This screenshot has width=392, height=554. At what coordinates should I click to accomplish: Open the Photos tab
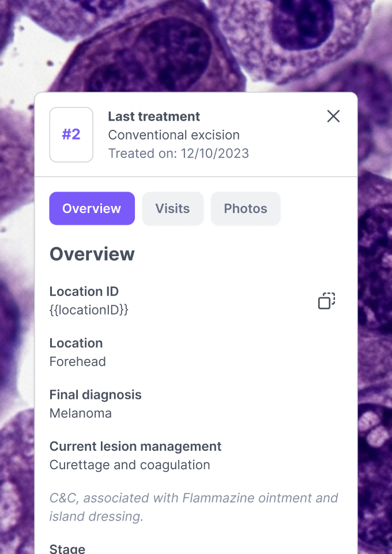tap(246, 208)
